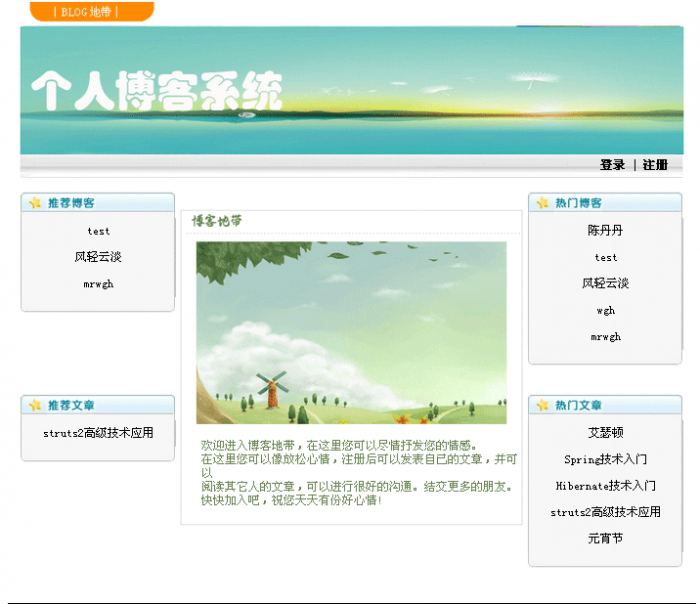Click star icon beside 推荐博客 header
700x604 pixels.
[35, 203]
